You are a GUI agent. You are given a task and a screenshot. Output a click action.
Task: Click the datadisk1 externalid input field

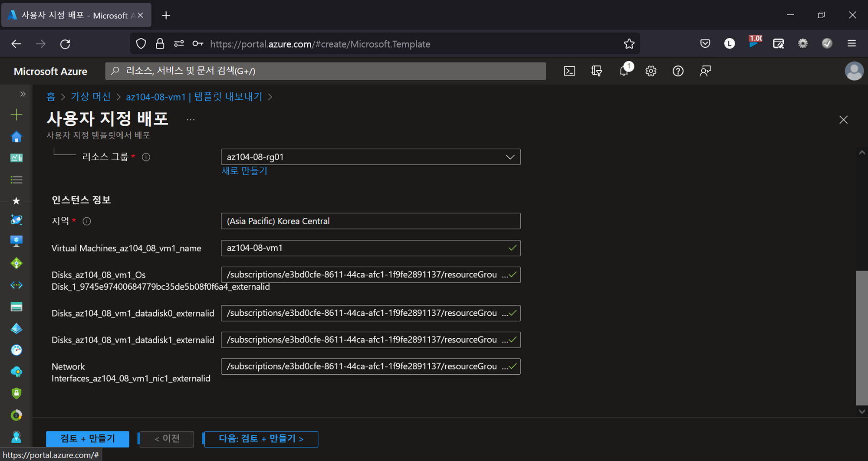point(371,340)
